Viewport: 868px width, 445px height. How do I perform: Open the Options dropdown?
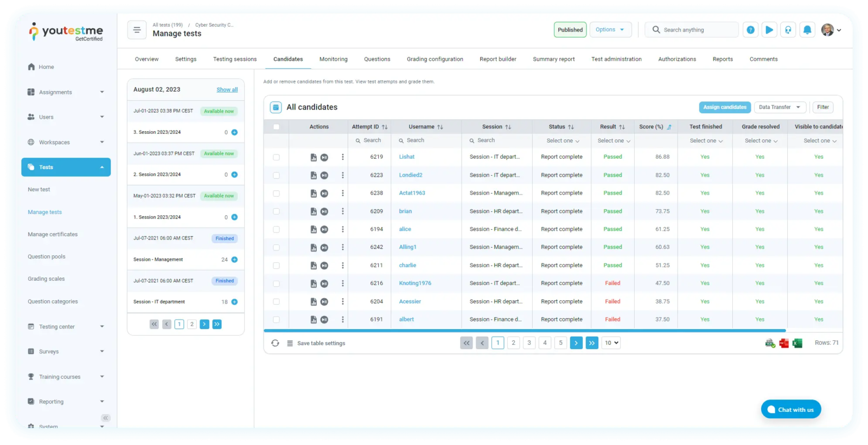click(610, 30)
